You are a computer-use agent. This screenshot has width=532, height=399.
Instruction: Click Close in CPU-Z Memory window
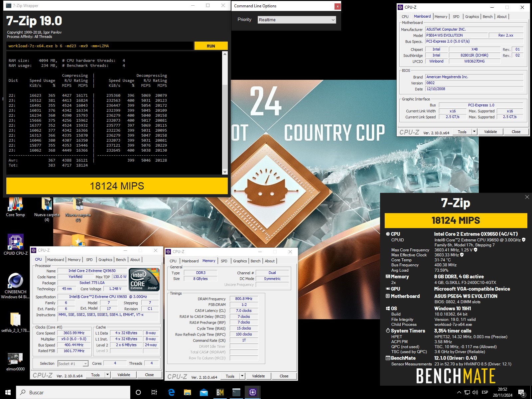pyautogui.click(x=284, y=376)
